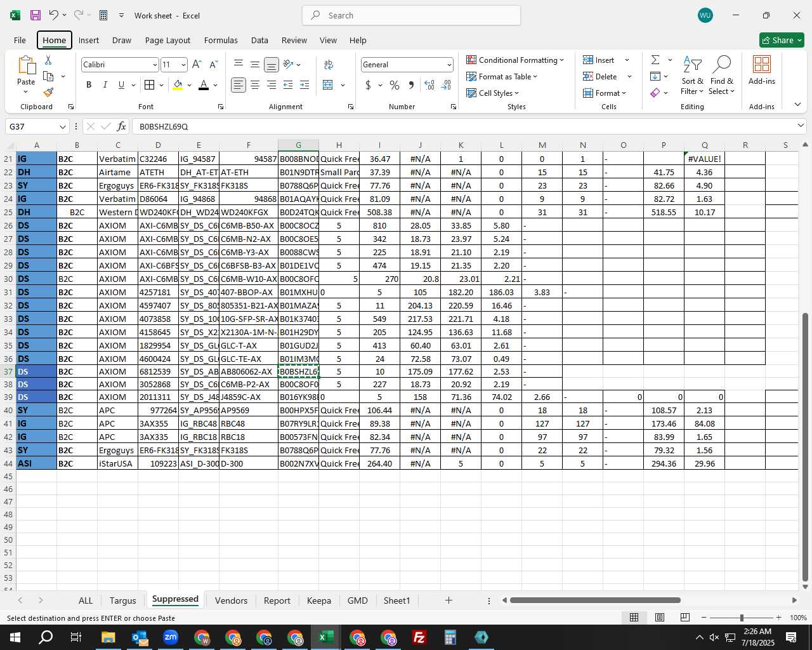
Task: Click the Decrease Indent icon
Action: click(288, 85)
